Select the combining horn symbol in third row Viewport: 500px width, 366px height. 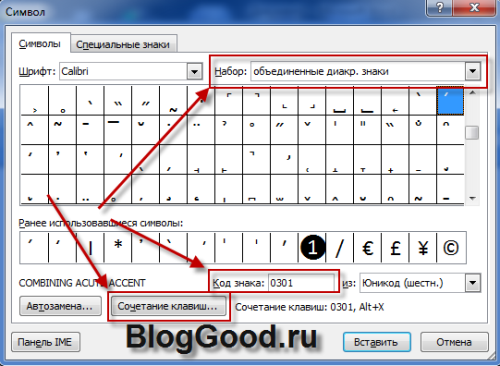[284, 159]
